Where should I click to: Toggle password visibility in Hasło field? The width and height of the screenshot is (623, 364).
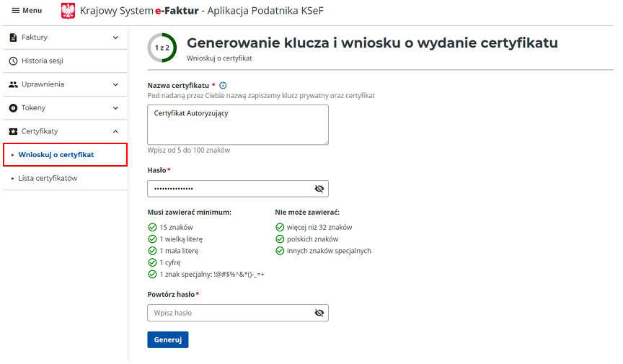319,189
